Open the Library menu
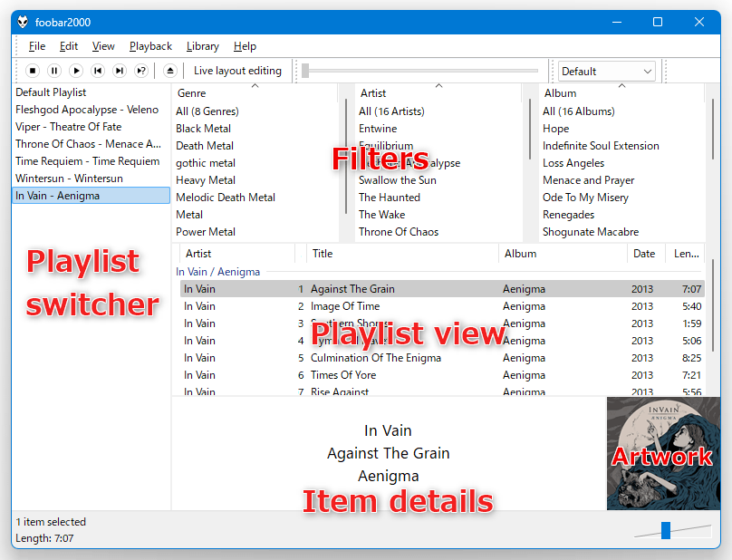Image resolution: width=732 pixels, height=560 pixels. coord(203,46)
